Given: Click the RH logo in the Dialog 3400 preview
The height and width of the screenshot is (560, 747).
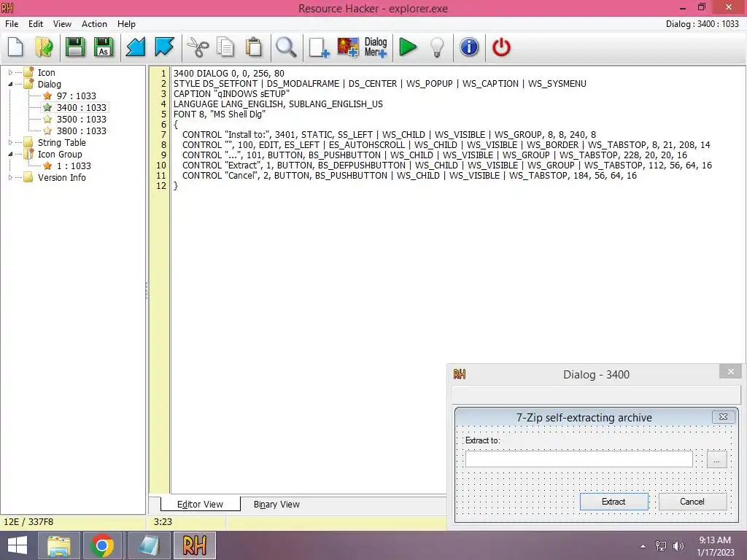Looking at the screenshot, I should click(460, 374).
